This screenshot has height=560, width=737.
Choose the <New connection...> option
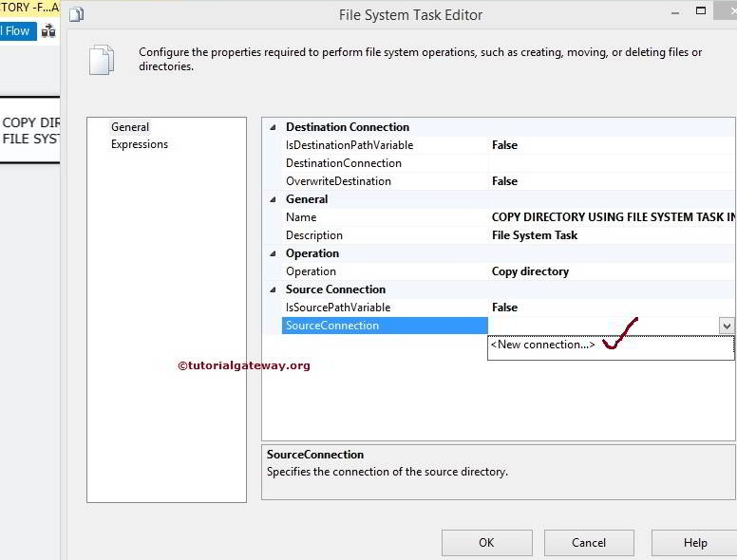pos(543,345)
